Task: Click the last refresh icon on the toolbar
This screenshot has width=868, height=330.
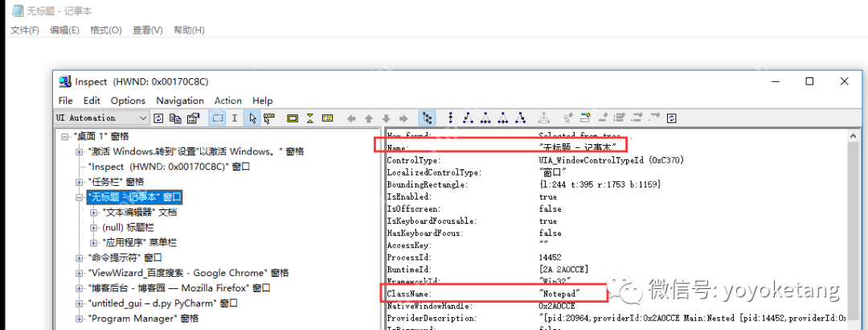Action: click(x=672, y=118)
